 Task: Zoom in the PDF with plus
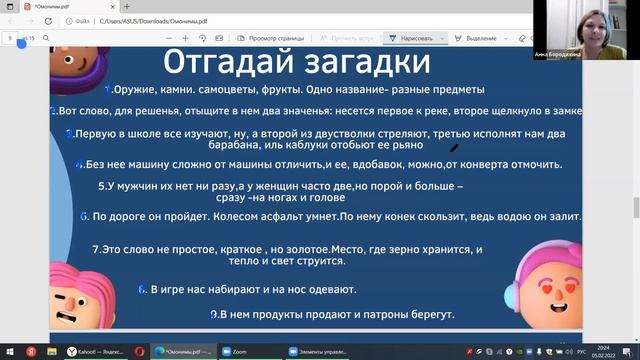coord(185,38)
